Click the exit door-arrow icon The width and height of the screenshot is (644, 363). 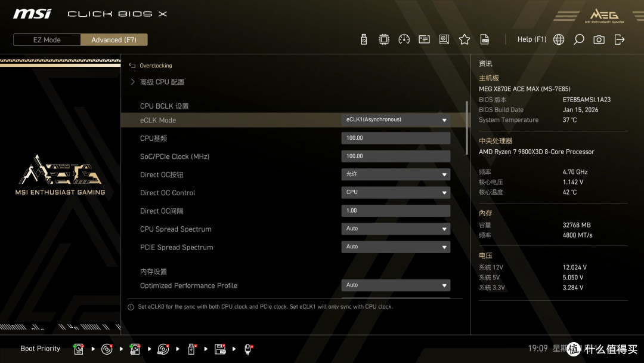620,39
